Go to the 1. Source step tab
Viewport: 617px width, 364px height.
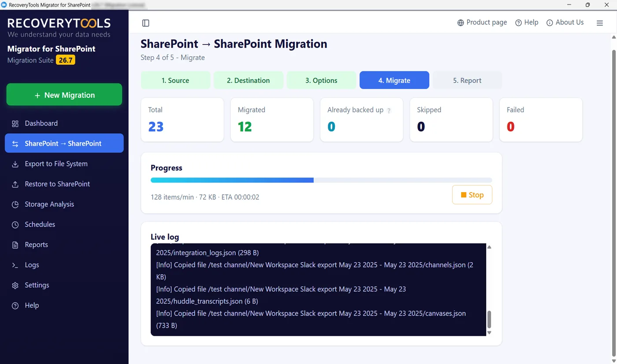pos(175,80)
